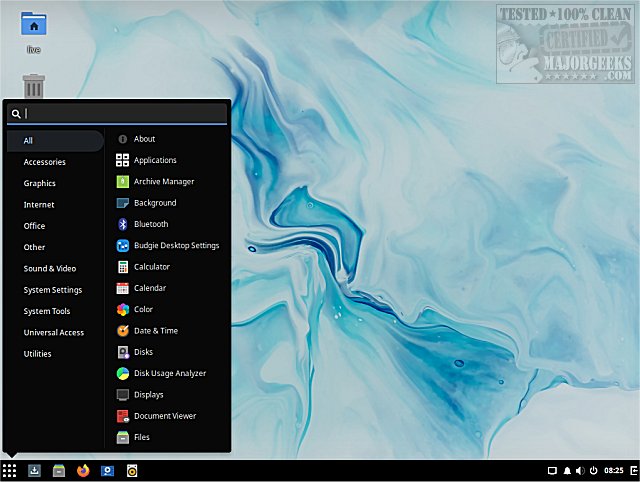Screen dimensions: 640x482
Task: Open Displays icon
Action: tap(122, 395)
